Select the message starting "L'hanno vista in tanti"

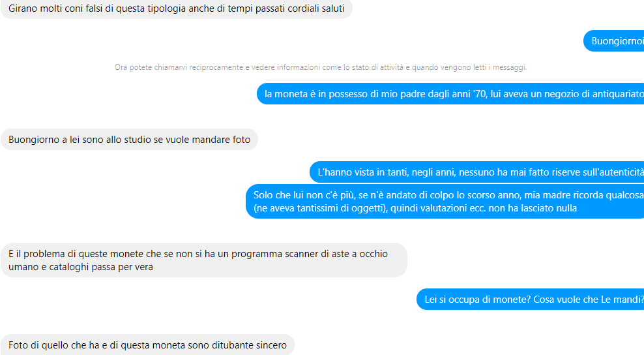click(x=477, y=172)
